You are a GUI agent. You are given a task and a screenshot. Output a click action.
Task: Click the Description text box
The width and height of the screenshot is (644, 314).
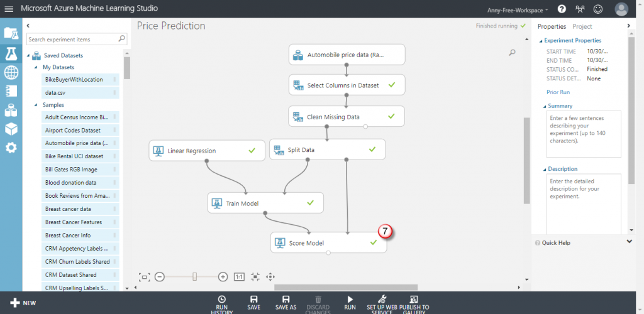584,204
